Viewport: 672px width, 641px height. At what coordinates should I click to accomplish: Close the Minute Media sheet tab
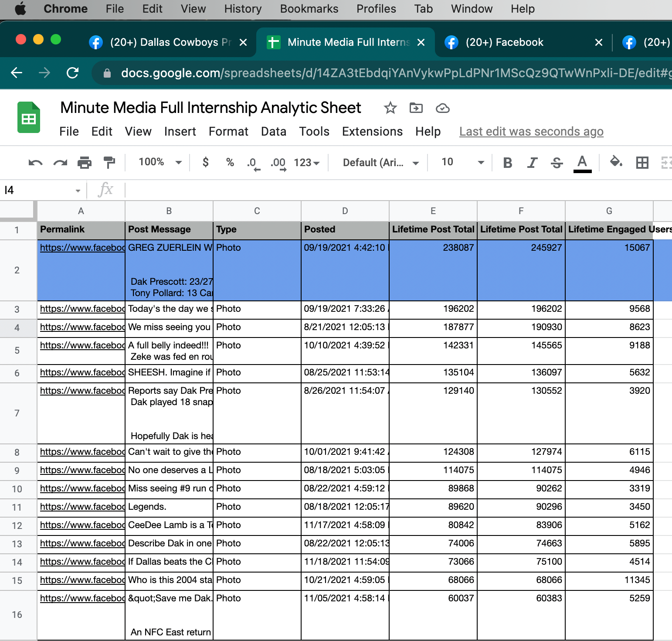(x=421, y=42)
